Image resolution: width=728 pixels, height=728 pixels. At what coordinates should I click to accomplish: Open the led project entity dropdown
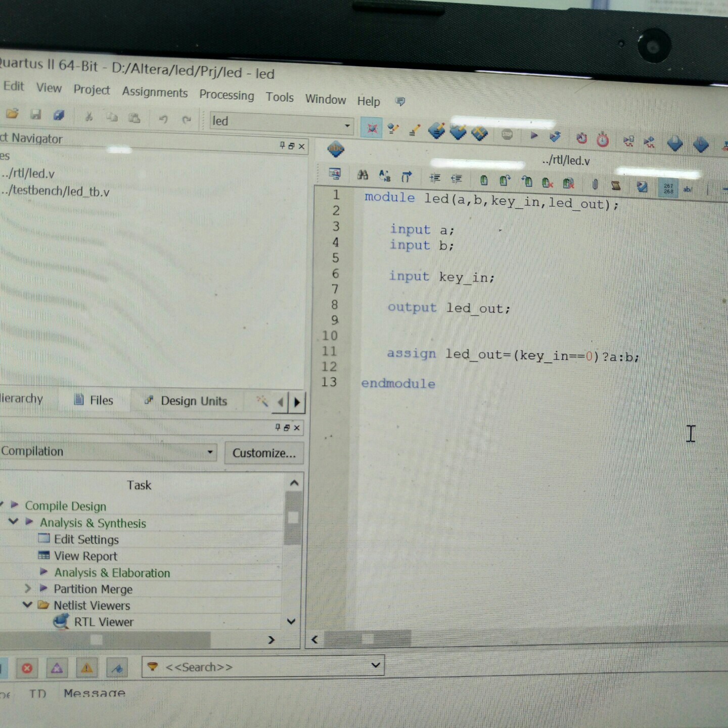[347, 125]
